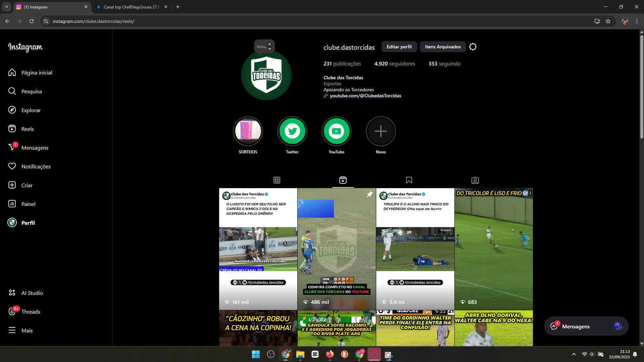Screen dimensions: 644x362
Task: Open the SORTEIOS story highlight
Action: point(248,131)
